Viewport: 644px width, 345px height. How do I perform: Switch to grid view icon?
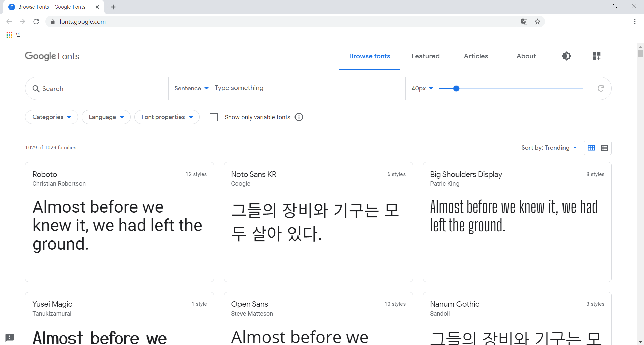coord(591,148)
